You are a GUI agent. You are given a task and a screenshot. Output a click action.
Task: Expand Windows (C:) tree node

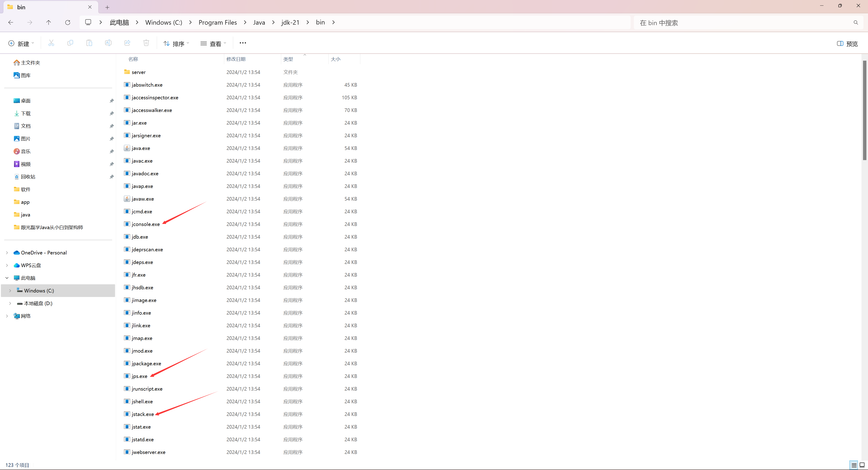(10, 291)
